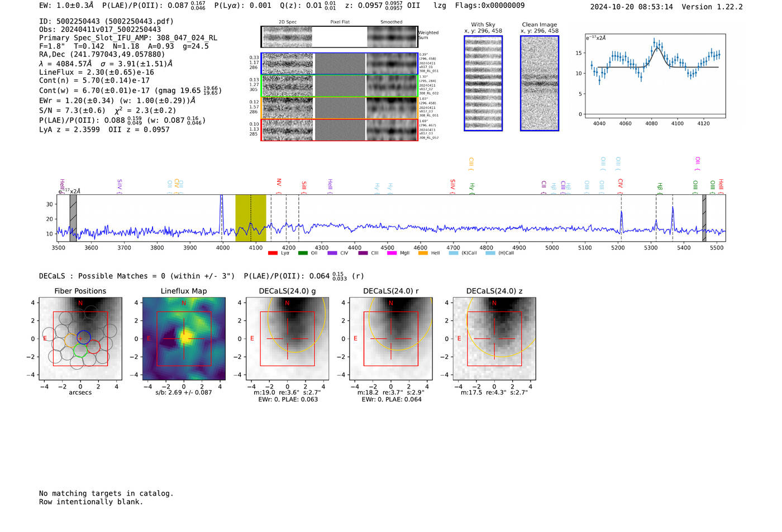Click the Primary Spec_Slot_IFU_AMP text line
This screenshot has height=532, width=782.
pyautogui.click(x=128, y=38)
